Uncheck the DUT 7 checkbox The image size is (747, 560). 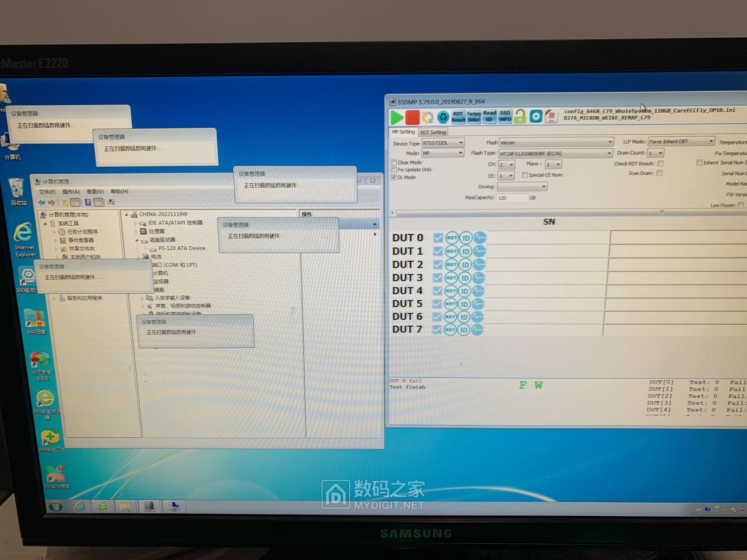[437, 330]
